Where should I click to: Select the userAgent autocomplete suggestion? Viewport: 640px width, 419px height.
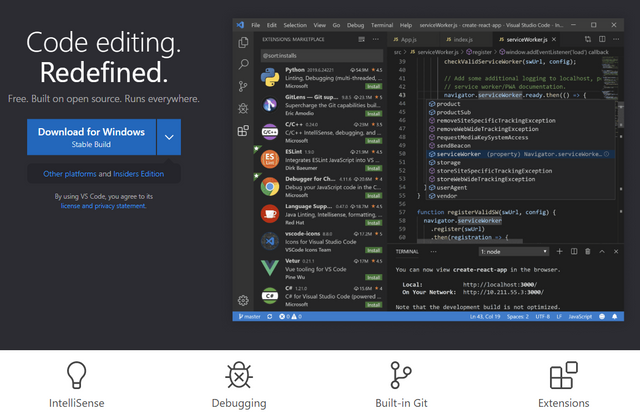(x=521, y=188)
